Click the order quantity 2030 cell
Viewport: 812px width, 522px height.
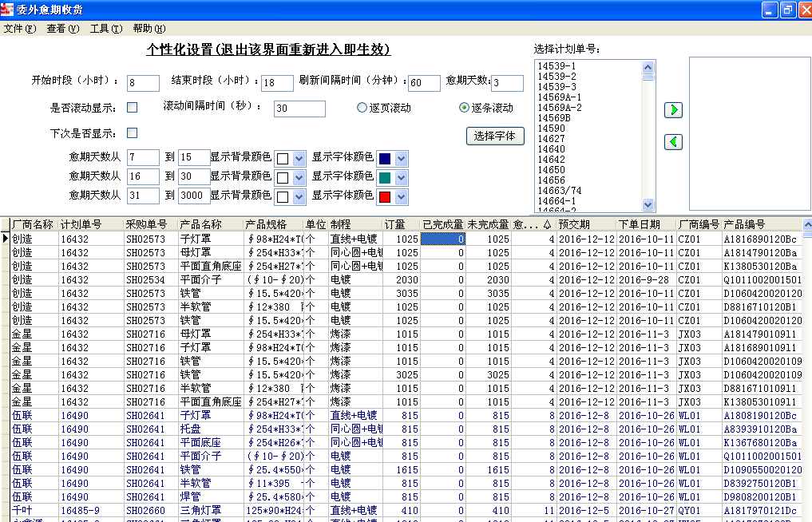coord(402,279)
